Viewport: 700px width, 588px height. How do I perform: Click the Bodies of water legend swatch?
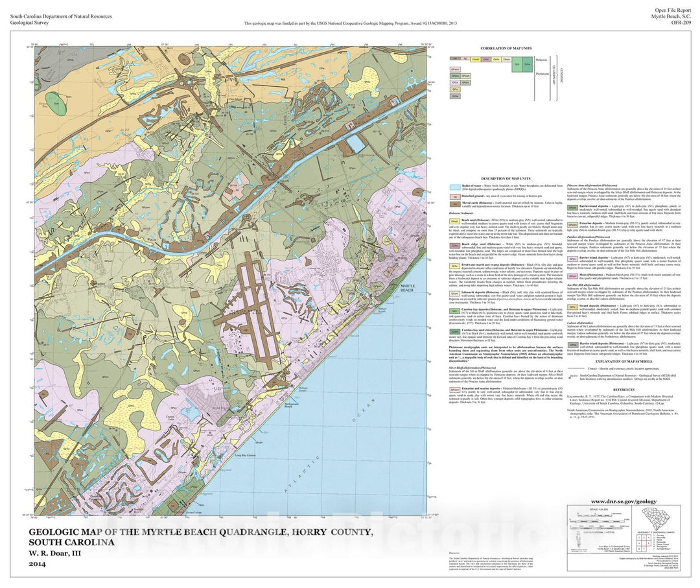coord(456,187)
